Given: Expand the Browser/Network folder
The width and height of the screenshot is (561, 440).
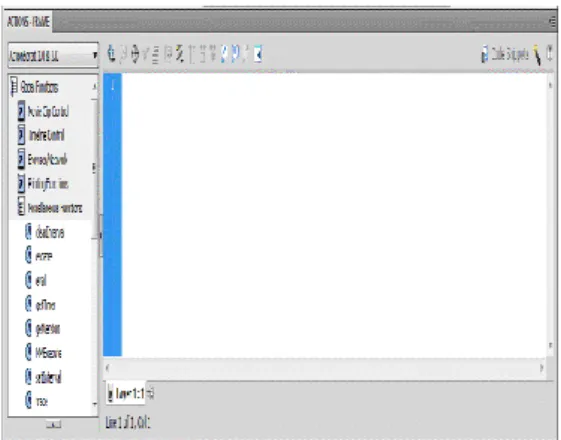Looking at the screenshot, I should coord(42,160).
